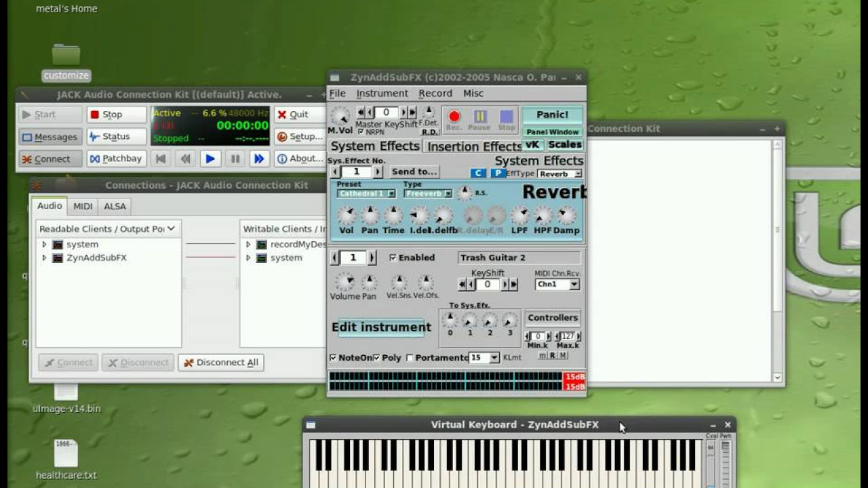Enable the Portamento checkbox

pyautogui.click(x=410, y=357)
